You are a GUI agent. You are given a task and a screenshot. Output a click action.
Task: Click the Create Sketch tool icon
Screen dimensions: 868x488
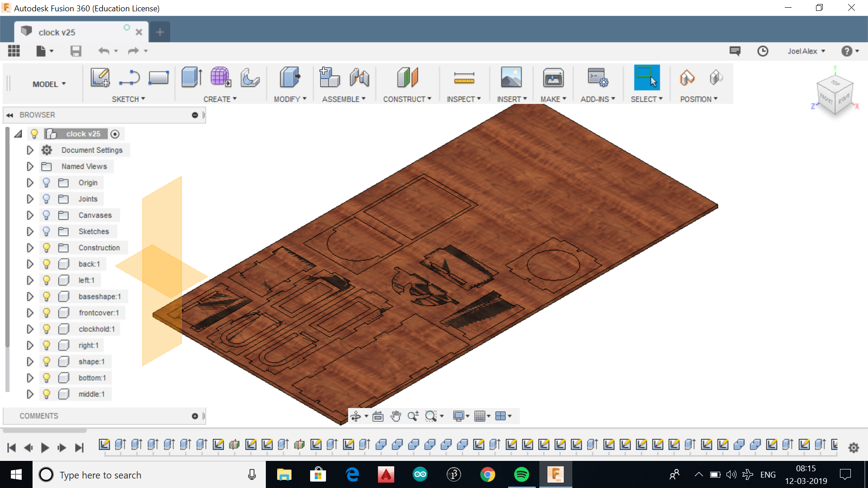pyautogui.click(x=100, y=78)
